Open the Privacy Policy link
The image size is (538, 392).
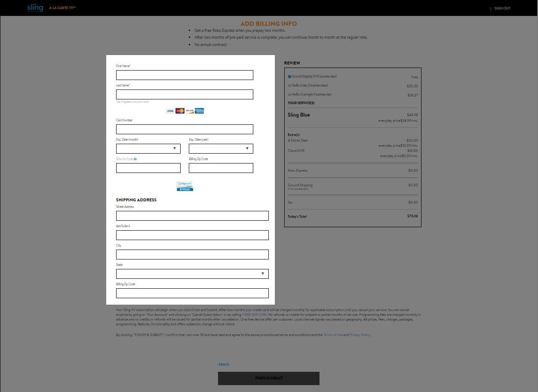click(360, 335)
